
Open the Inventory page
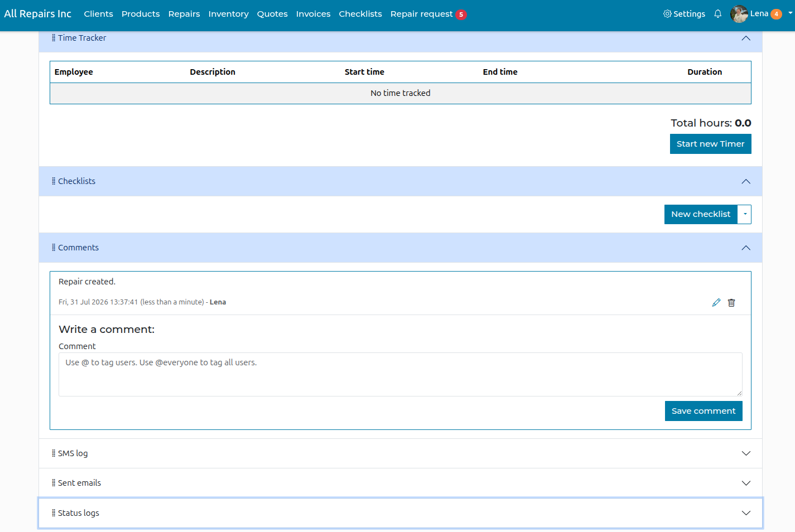coord(228,14)
